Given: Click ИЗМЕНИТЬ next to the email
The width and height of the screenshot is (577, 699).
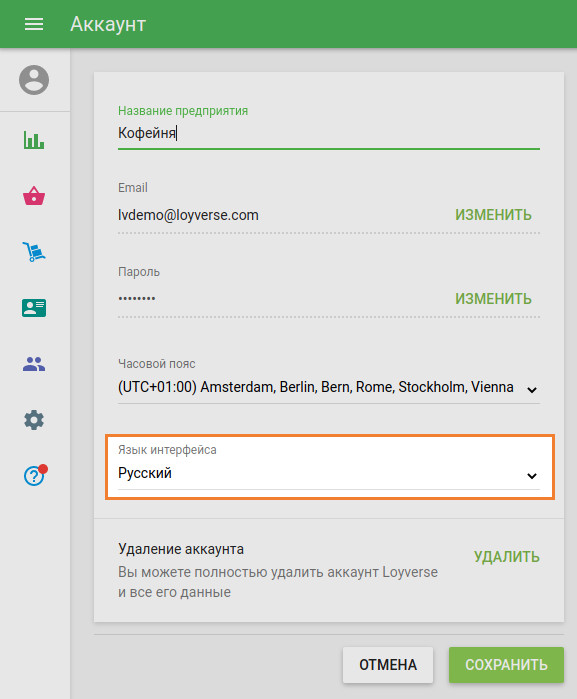Looking at the screenshot, I should 493,215.
